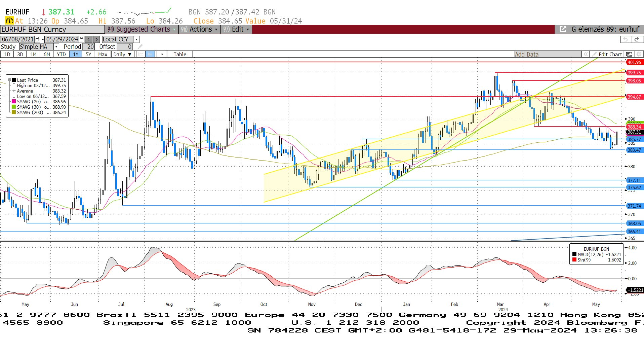Screen dimensions: 644x349
Task: Click the previous date range arrow button
Action: (88, 39)
